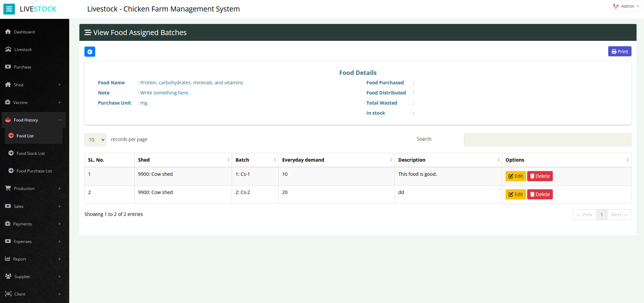Click the Production shopping cart icon

pyautogui.click(x=8, y=188)
